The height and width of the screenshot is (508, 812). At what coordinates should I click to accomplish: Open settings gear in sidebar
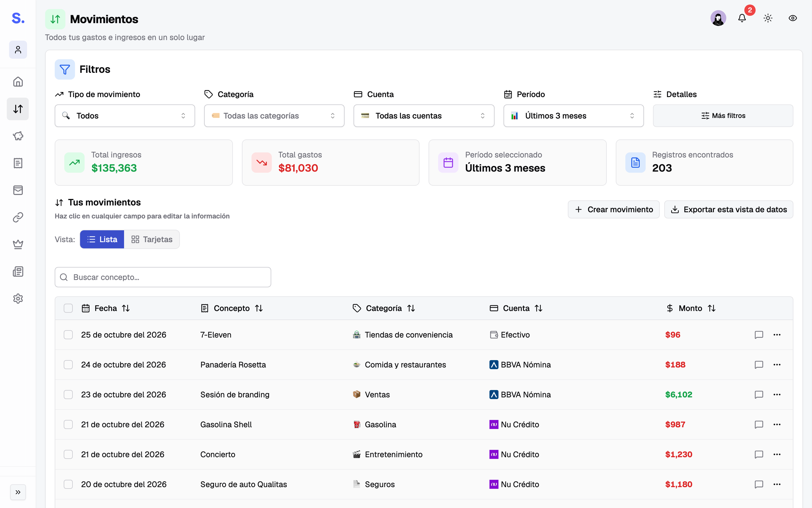(x=18, y=299)
